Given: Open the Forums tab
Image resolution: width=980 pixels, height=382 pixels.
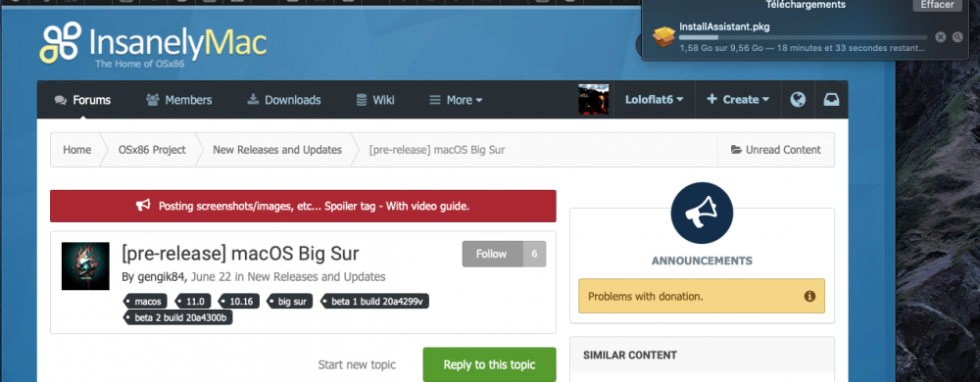Looking at the screenshot, I should [x=82, y=100].
